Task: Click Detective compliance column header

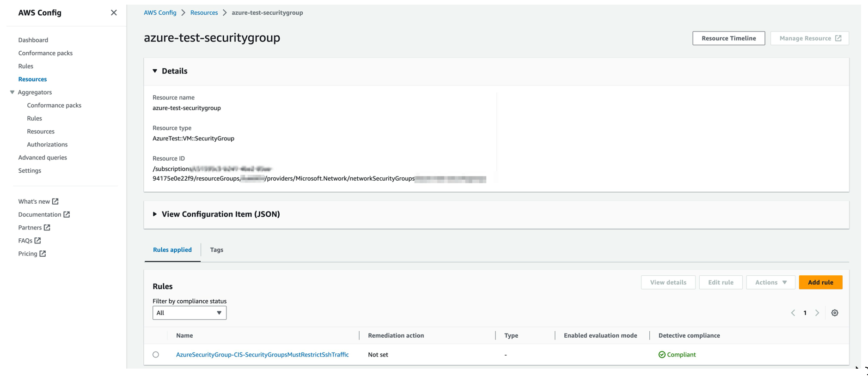Action: click(689, 335)
